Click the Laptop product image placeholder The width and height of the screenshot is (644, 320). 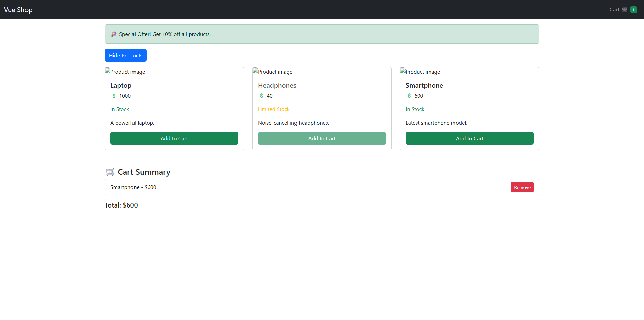[125, 72]
